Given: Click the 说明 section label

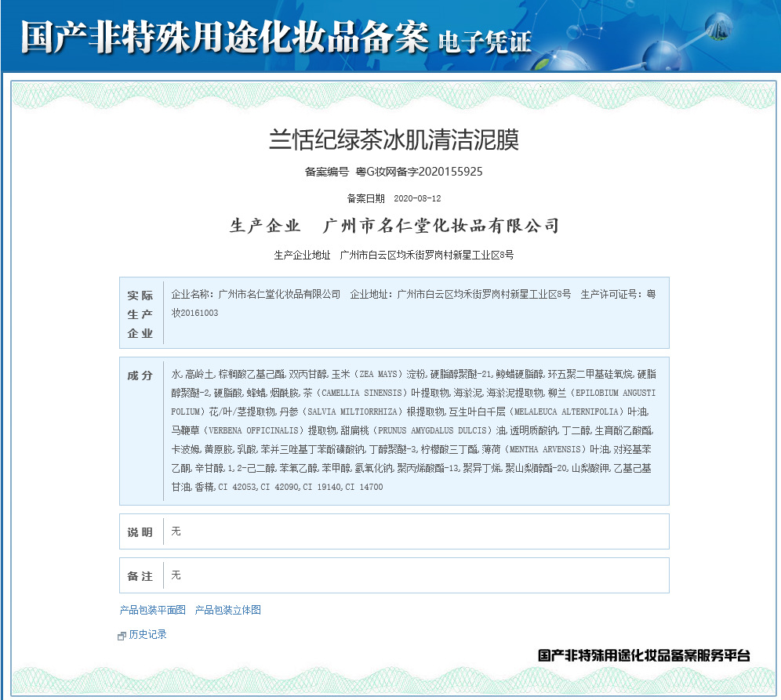Looking at the screenshot, I should click(140, 532).
